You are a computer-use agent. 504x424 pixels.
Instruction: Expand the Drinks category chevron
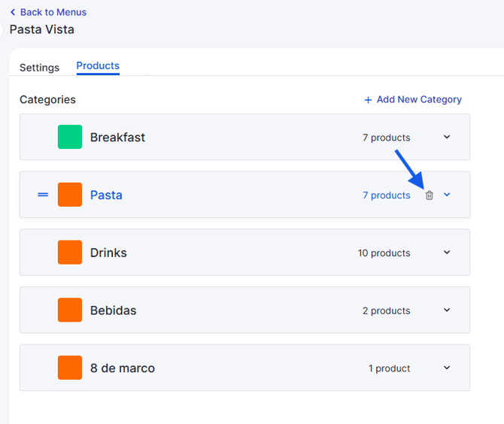click(x=447, y=252)
